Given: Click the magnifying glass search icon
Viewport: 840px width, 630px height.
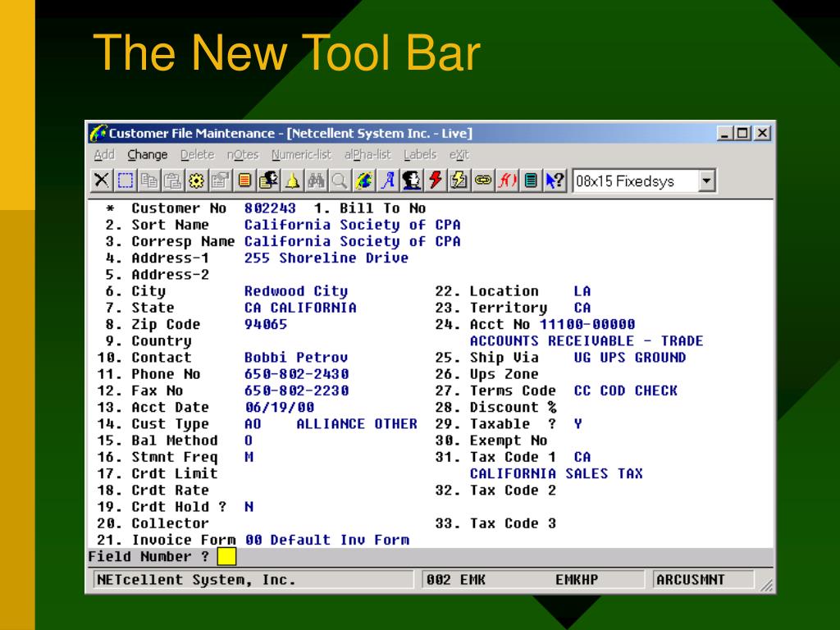Looking at the screenshot, I should (x=339, y=180).
